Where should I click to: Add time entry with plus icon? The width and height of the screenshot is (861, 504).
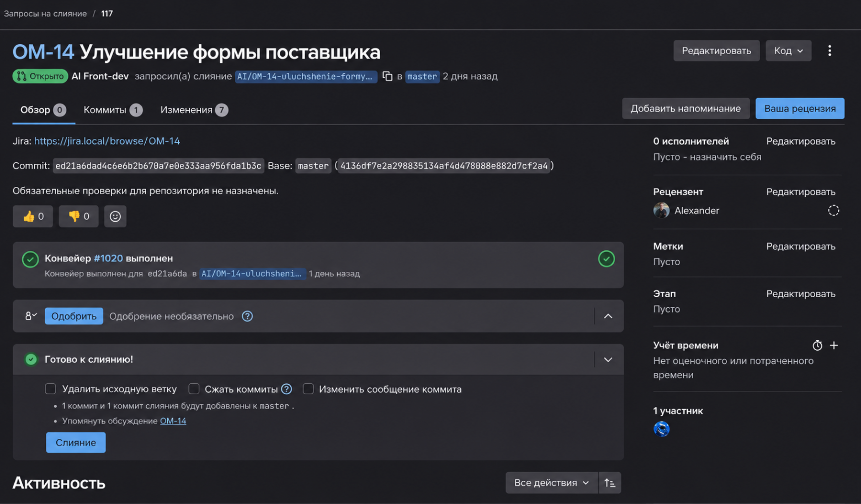point(834,345)
